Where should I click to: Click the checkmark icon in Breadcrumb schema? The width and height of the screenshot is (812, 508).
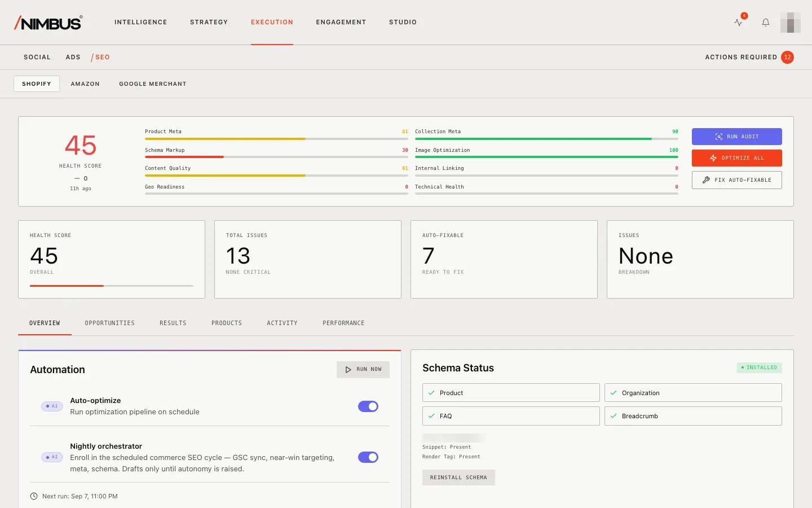[614, 416]
